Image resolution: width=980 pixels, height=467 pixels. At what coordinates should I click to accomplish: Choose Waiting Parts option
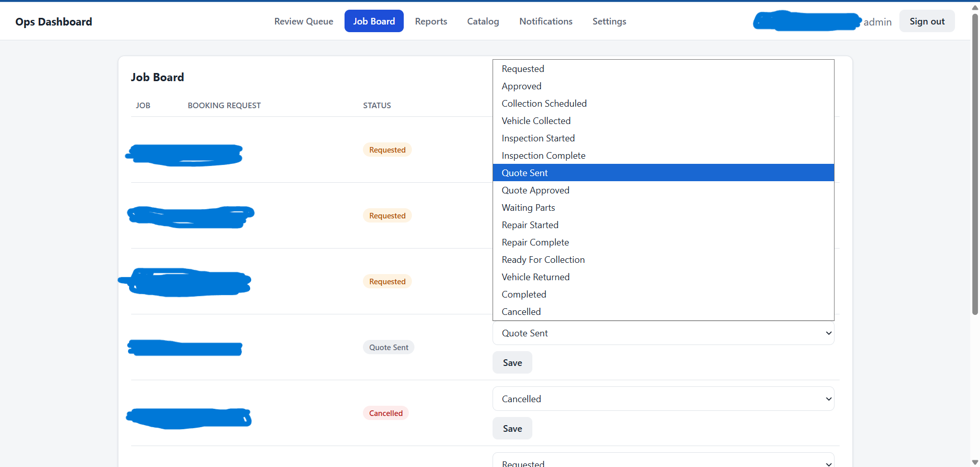663,208
